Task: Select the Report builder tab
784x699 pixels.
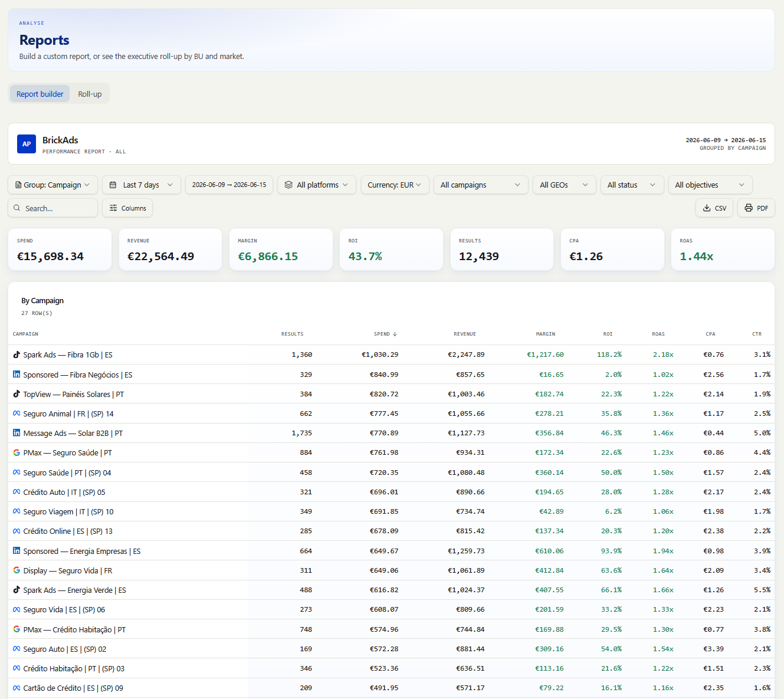Action: pyautogui.click(x=40, y=94)
